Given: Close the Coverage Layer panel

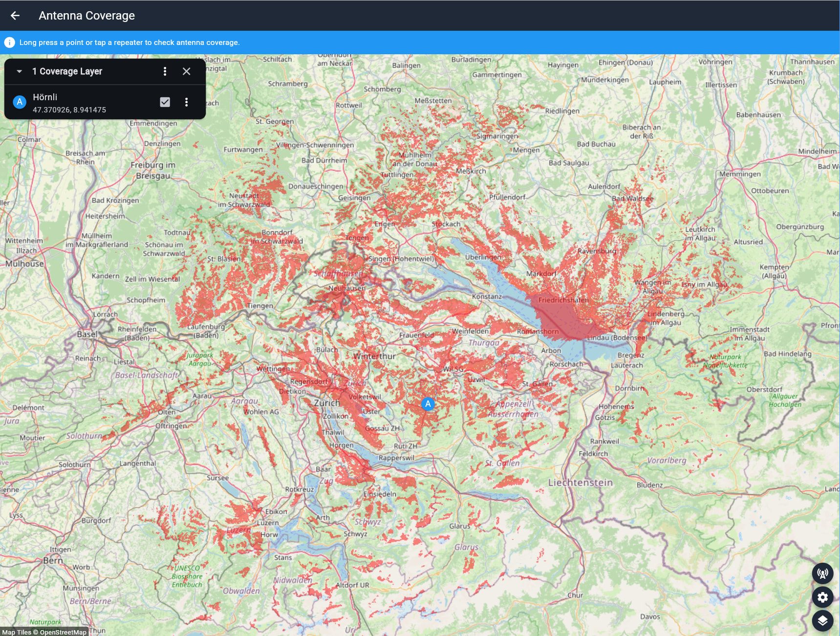Looking at the screenshot, I should coord(186,71).
